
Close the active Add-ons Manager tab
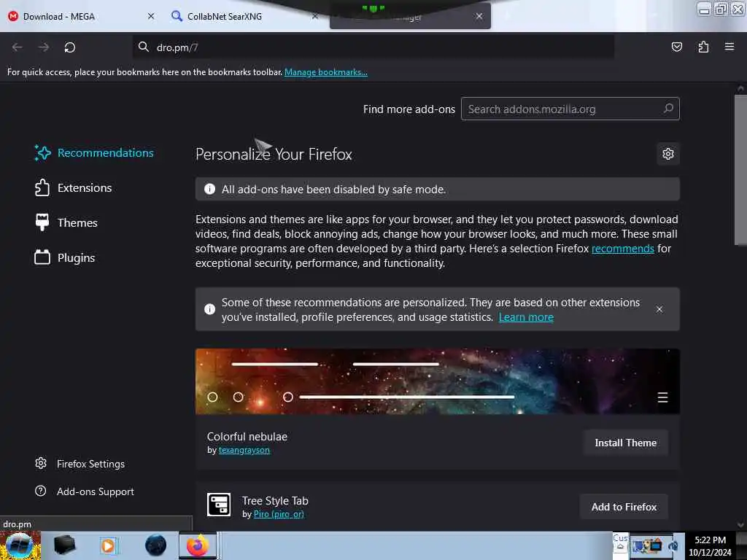(479, 16)
